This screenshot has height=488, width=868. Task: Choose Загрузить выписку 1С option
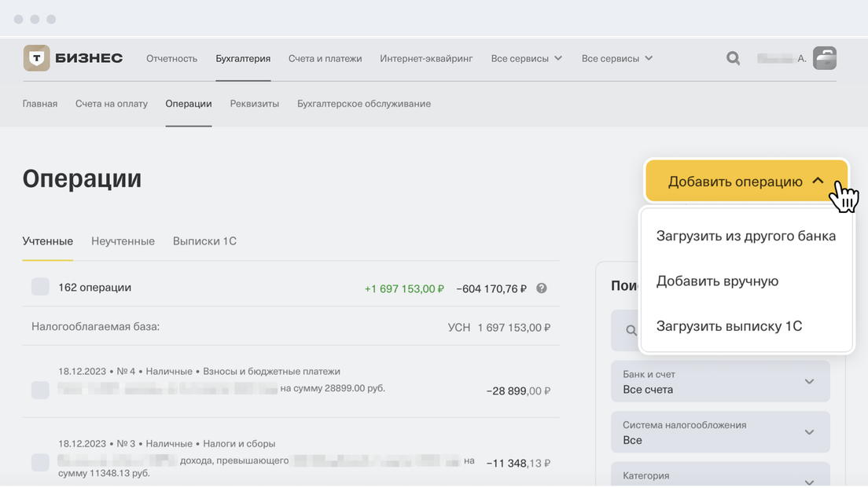click(729, 326)
